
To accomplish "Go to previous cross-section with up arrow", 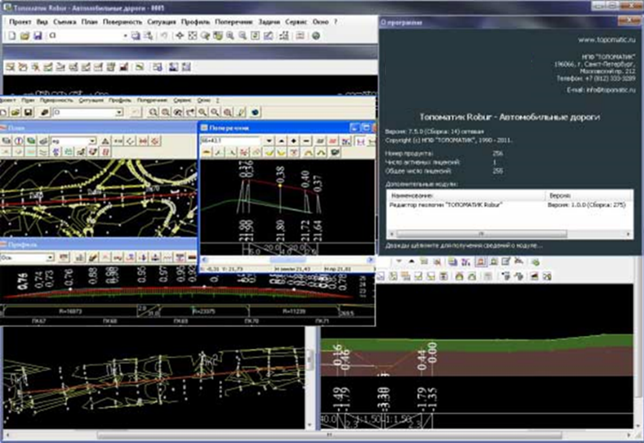I will tap(281, 141).
